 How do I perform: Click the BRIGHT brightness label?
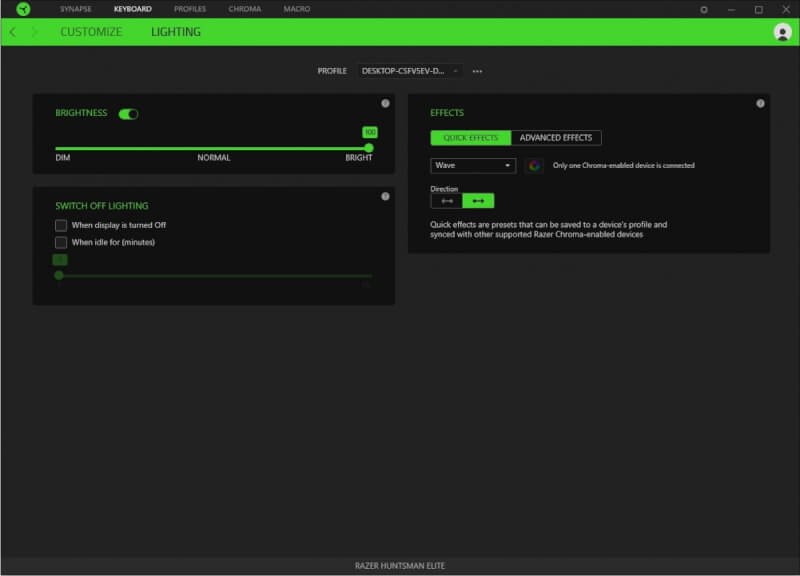coord(359,158)
